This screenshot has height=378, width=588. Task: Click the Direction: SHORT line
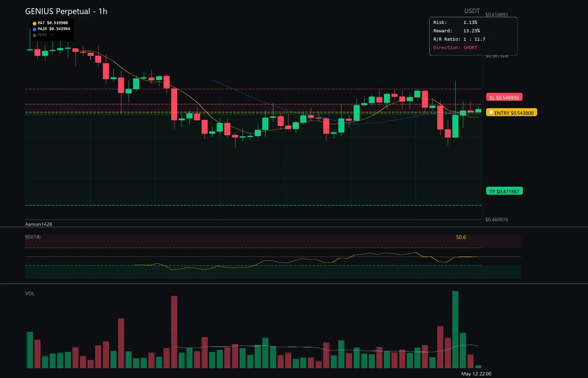pos(455,47)
